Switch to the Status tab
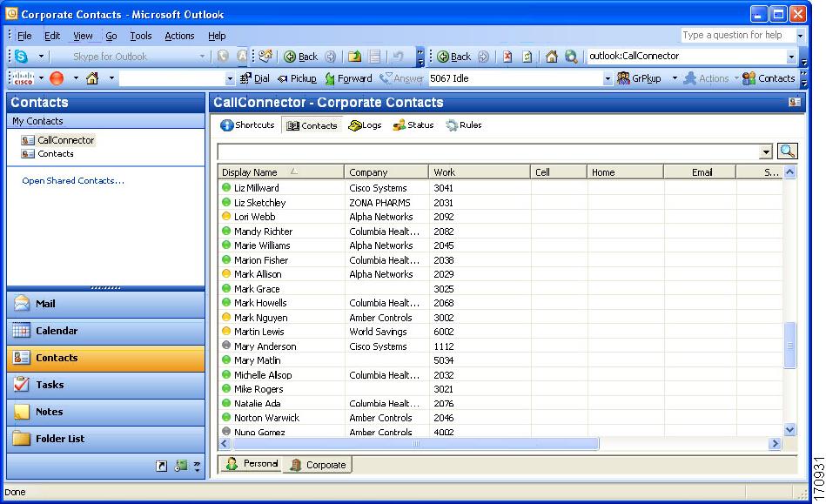 413,124
